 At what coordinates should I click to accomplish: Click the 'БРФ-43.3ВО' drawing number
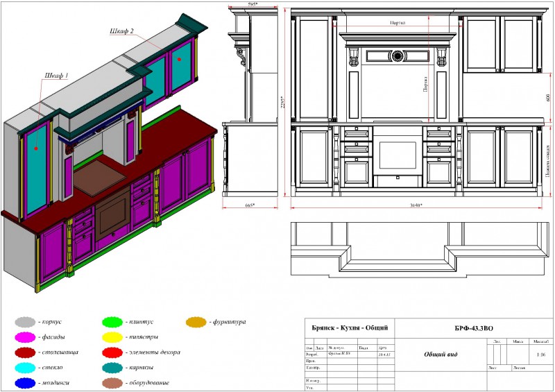click(x=474, y=328)
